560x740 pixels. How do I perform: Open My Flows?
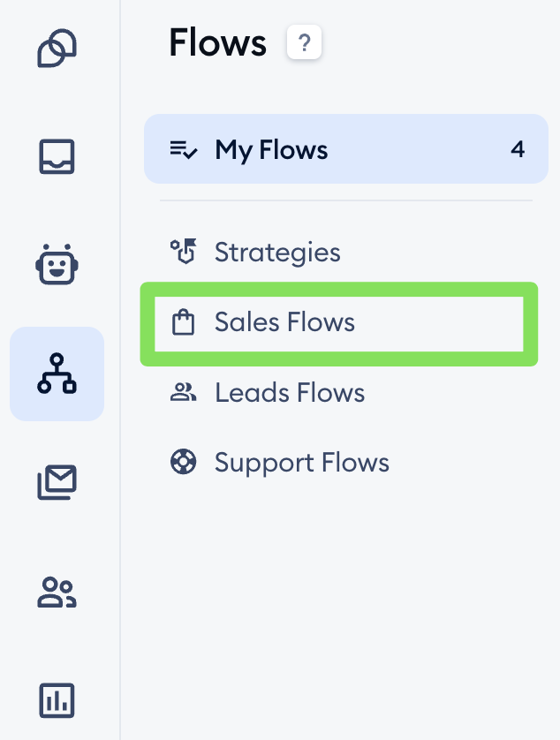coord(271,149)
